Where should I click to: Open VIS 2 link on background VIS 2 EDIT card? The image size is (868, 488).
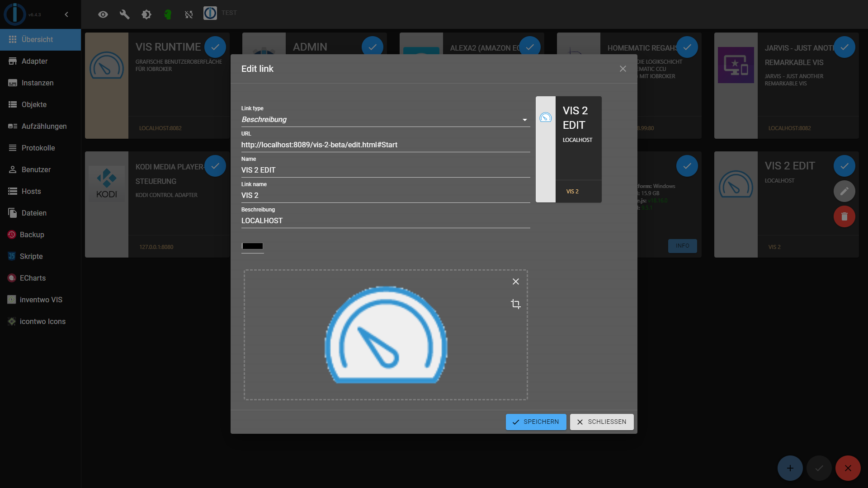(x=774, y=247)
